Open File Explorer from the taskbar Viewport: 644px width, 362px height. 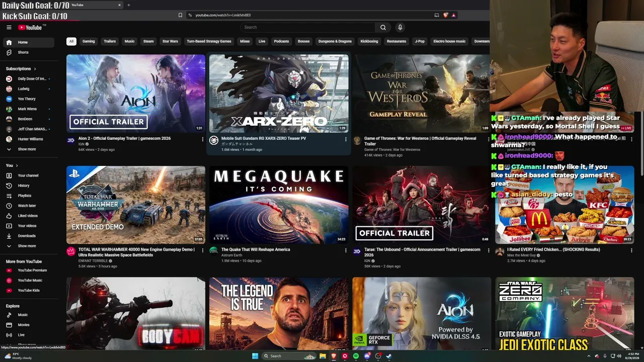tap(323, 356)
